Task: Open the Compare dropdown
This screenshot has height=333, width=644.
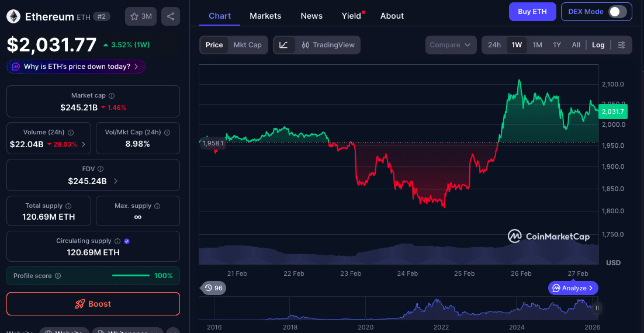Action: (x=451, y=45)
